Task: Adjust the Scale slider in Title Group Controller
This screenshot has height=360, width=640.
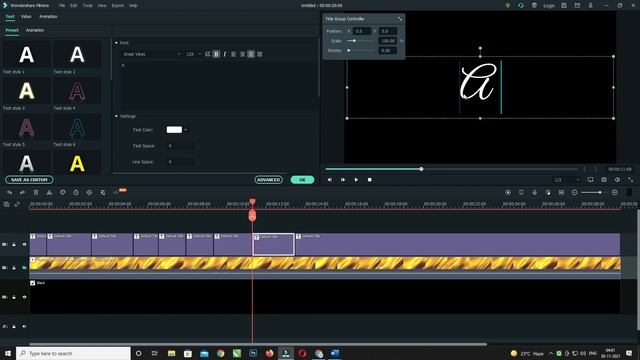Action: pyautogui.click(x=359, y=41)
